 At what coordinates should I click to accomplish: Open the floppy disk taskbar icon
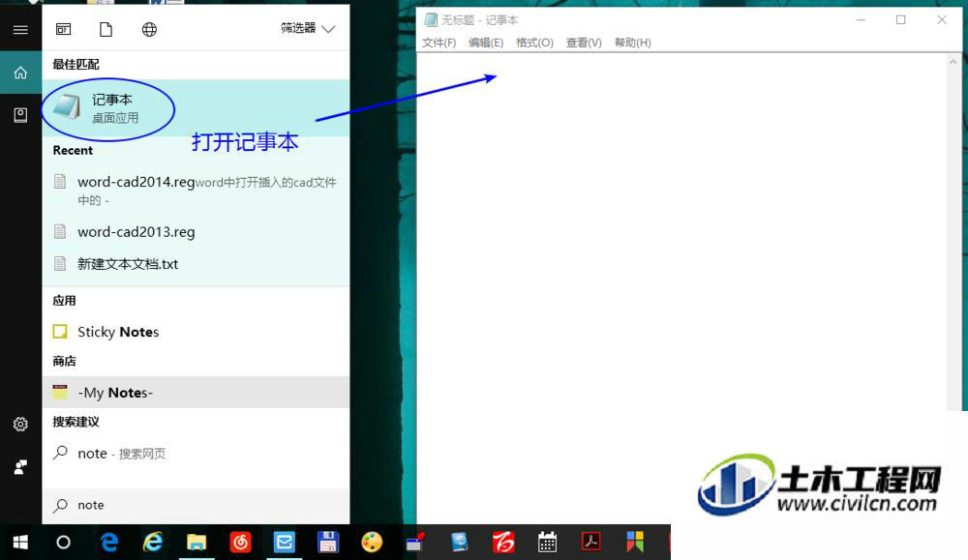point(328,543)
